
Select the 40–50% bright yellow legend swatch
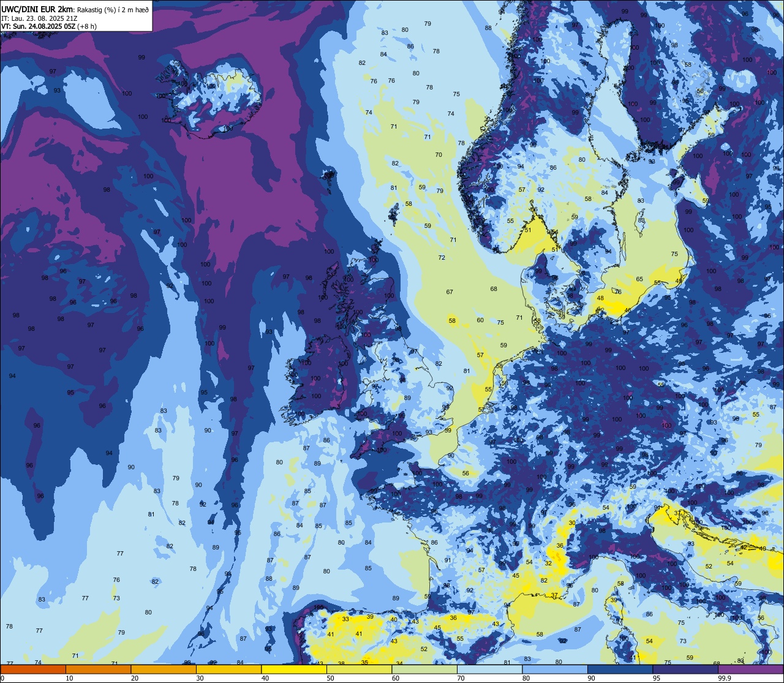pyautogui.click(x=294, y=669)
